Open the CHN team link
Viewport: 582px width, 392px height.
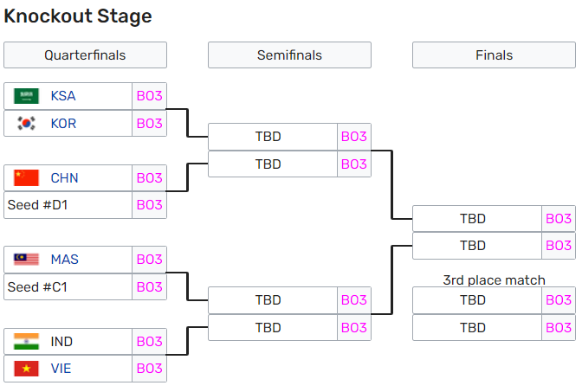click(65, 177)
